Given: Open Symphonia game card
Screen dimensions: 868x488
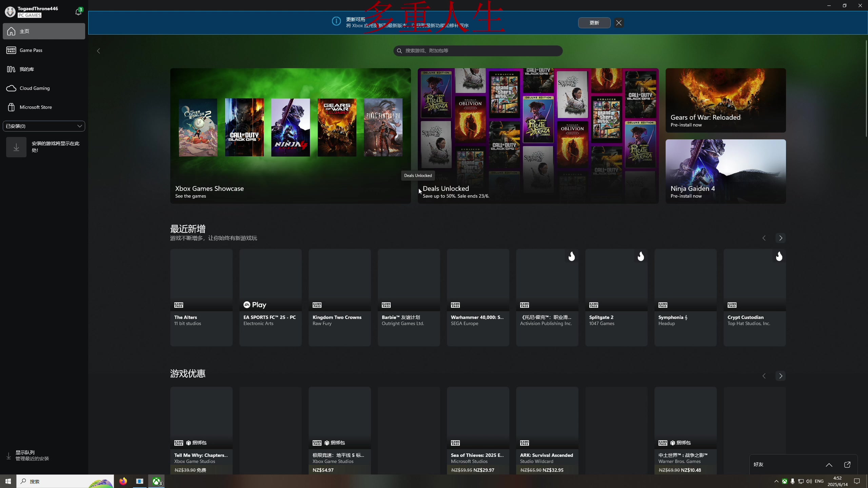Looking at the screenshot, I should pyautogui.click(x=686, y=298).
